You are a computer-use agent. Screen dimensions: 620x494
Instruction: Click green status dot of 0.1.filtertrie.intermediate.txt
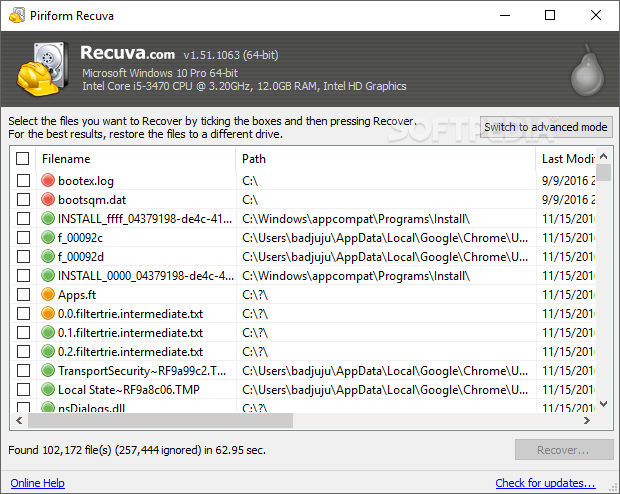[x=48, y=332]
